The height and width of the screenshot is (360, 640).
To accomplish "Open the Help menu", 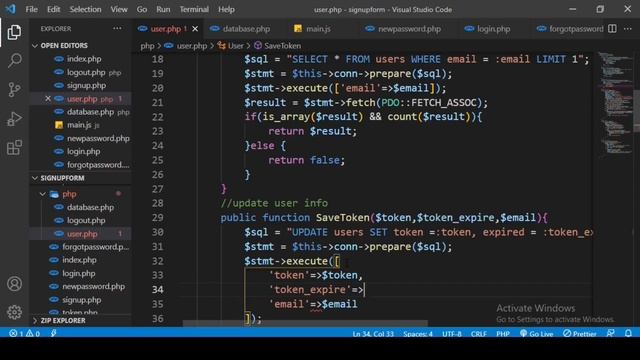I will tap(226, 9).
